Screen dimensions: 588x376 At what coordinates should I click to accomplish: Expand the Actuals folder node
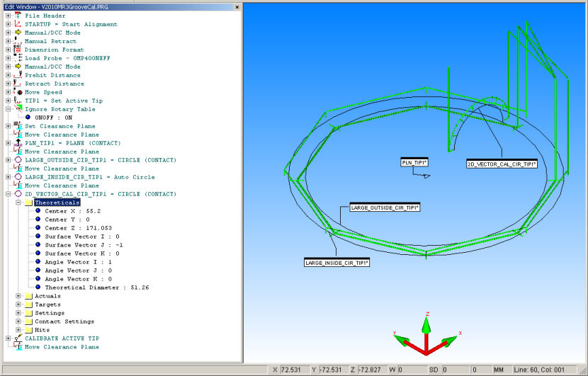[18, 296]
